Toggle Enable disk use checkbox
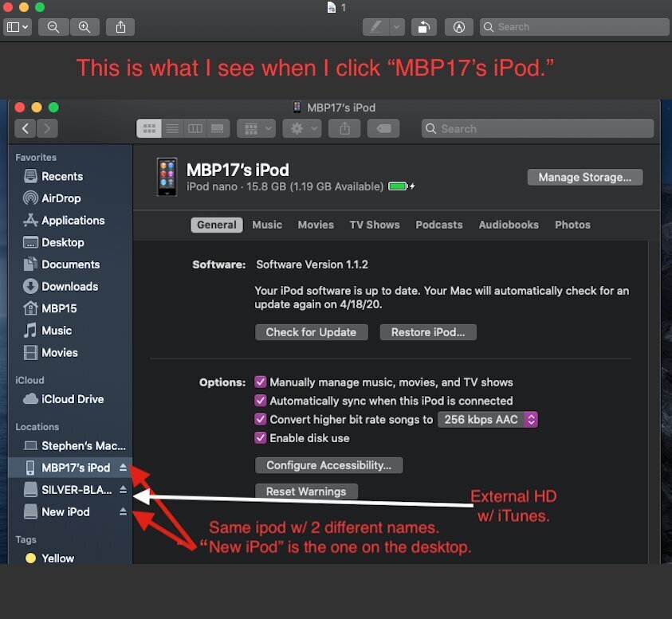Viewport: 672px width, 619px height. [260, 438]
